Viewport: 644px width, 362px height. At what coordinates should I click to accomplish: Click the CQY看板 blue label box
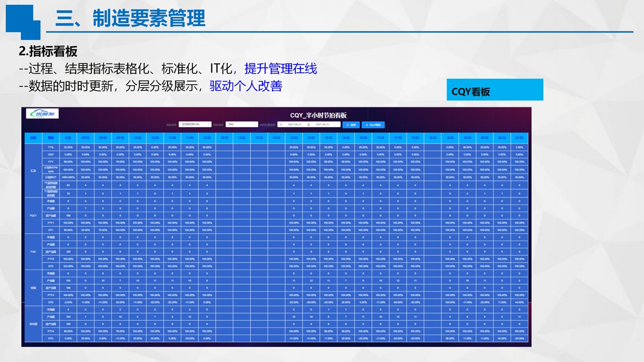click(494, 90)
